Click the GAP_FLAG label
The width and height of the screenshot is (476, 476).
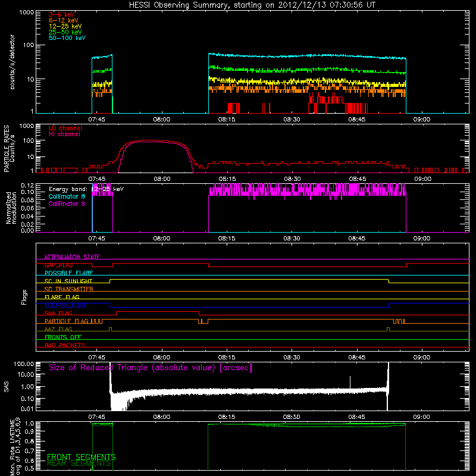(59, 265)
